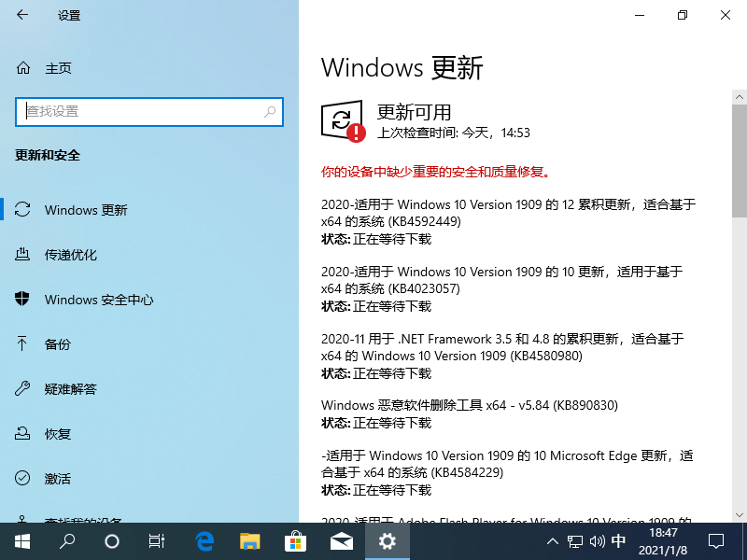Viewport: 747px width, 560px height.
Task: Click the 查找设置 search box
Action: point(140,111)
